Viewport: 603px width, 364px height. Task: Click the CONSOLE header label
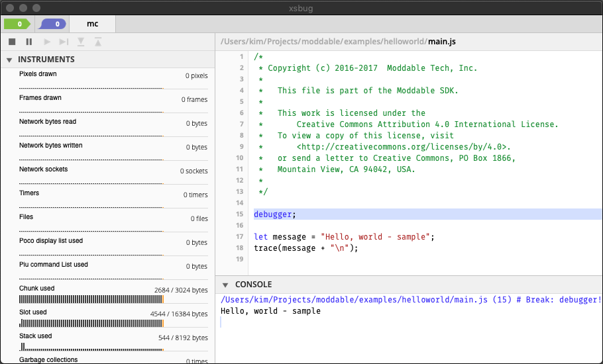(x=253, y=285)
